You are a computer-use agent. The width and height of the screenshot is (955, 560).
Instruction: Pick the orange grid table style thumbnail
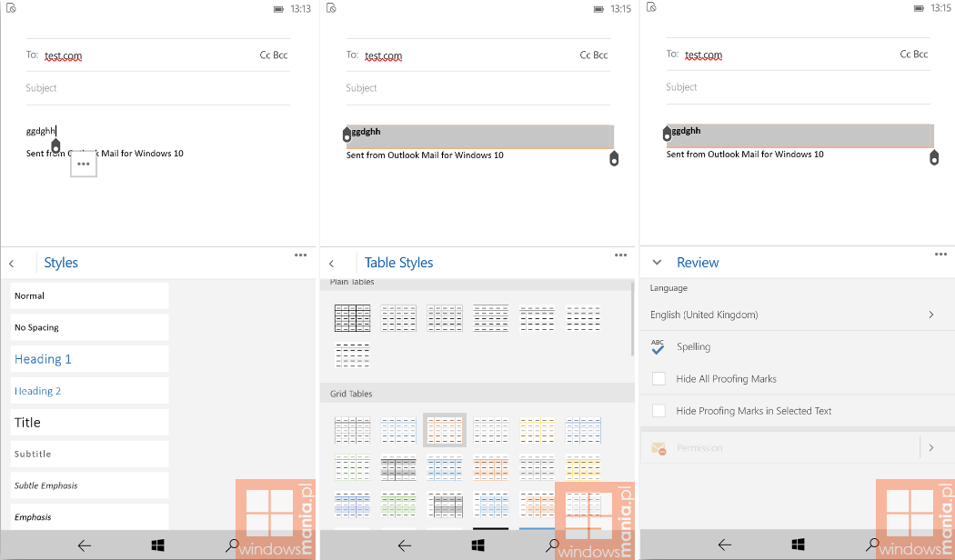[x=445, y=429]
